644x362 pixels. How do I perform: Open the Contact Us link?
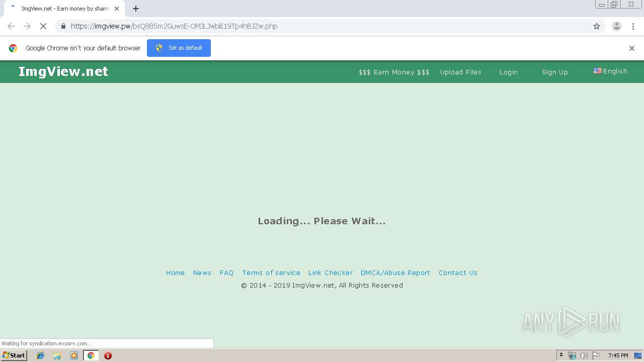[x=458, y=273]
